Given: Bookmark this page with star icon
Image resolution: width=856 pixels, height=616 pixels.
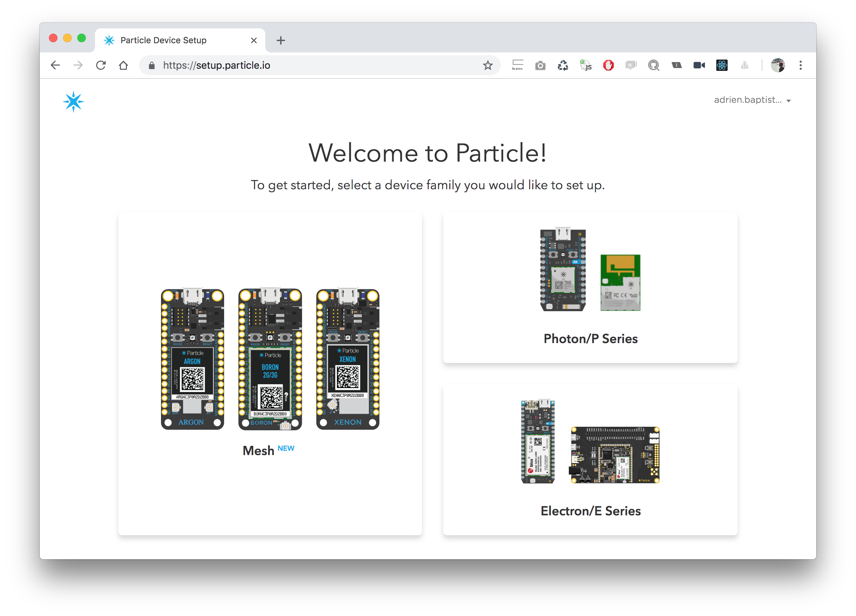Looking at the screenshot, I should pyautogui.click(x=488, y=65).
